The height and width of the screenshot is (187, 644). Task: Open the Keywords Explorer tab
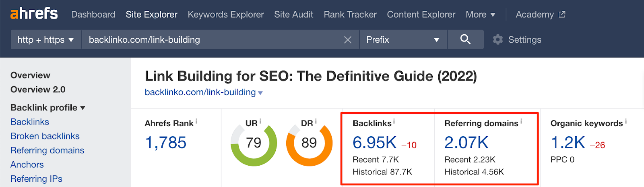226,15
